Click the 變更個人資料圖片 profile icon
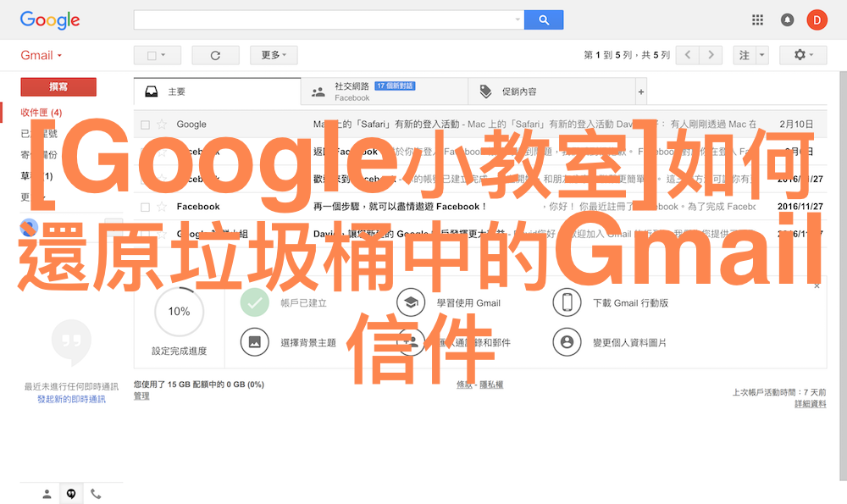The image size is (847, 504). click(x=567, y=342)
